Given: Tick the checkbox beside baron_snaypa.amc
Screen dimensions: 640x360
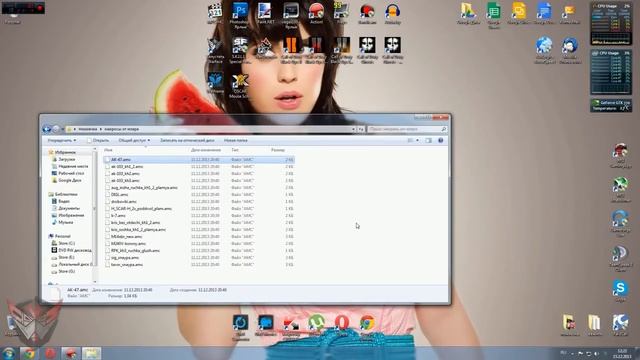Looking at the screenshot, I should [x=107, y=264].
